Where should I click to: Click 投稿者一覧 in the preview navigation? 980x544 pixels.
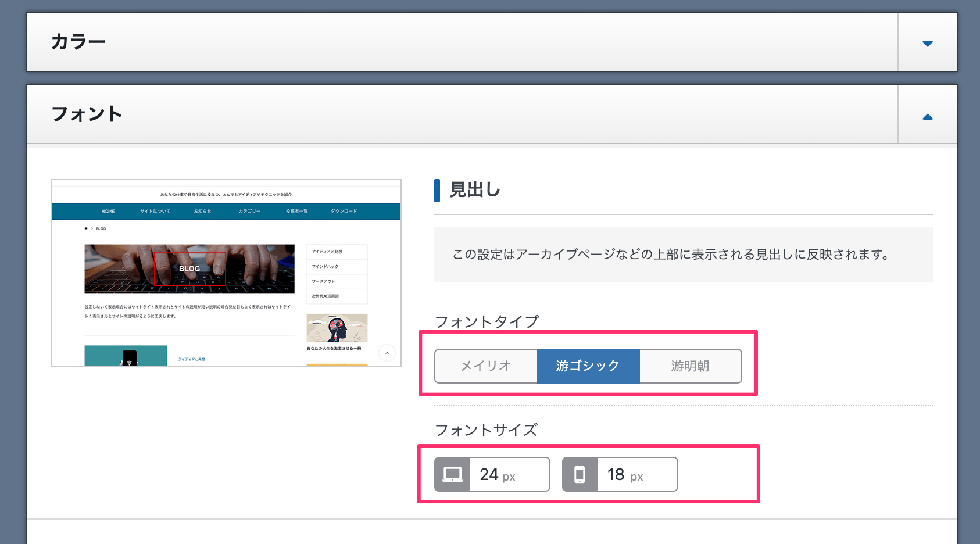coord(296,212)
